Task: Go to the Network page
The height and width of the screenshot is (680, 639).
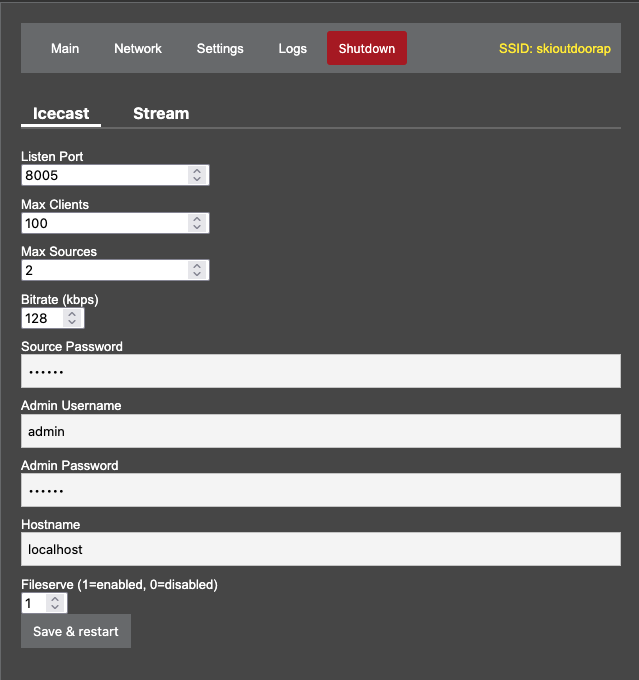Action: [x=138, y=48]
